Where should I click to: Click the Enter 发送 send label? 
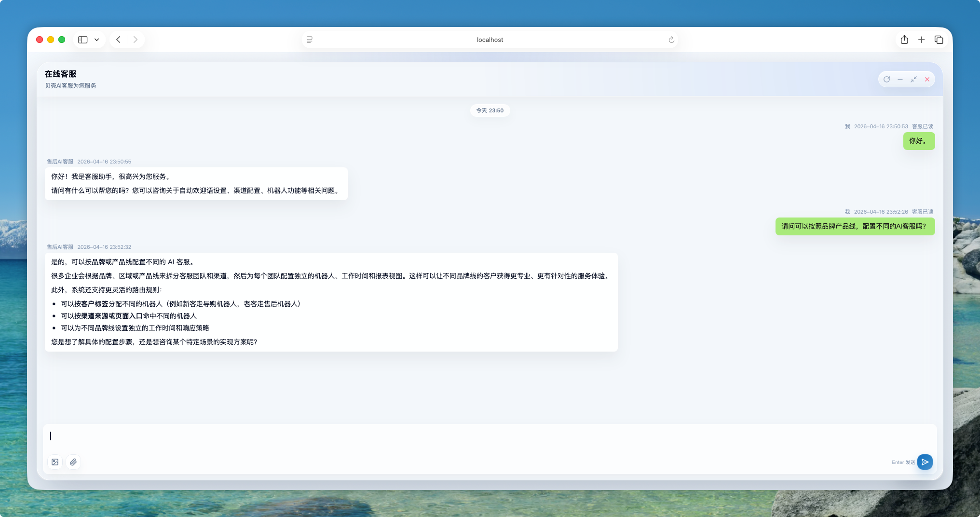(902, 462)
